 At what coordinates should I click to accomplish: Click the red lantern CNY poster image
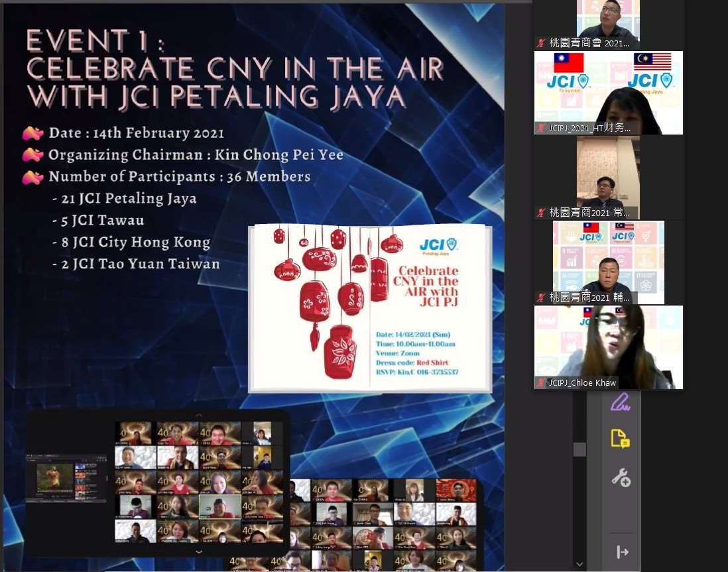tap(371, 310)
